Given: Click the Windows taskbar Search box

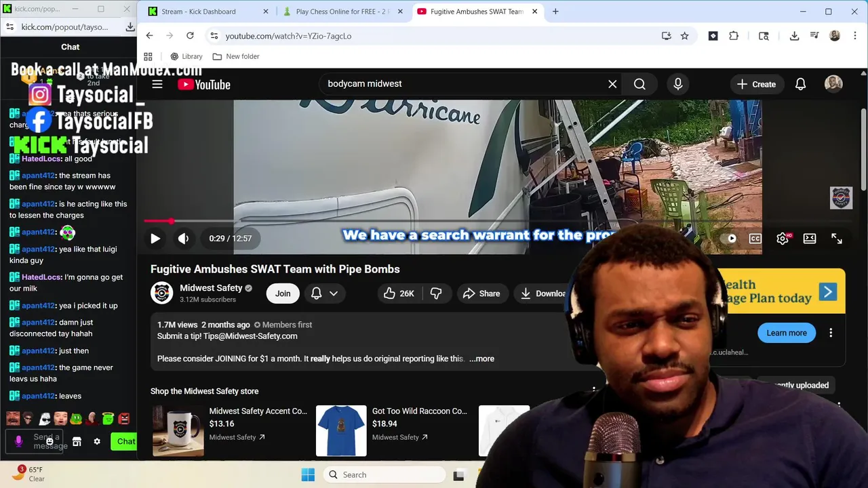Looking at the screenshot, I should 384,475.
